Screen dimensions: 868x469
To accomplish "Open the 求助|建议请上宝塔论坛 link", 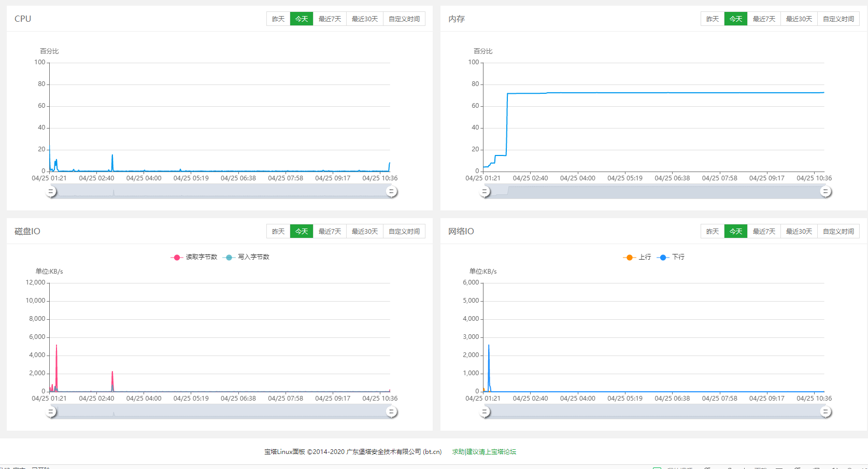I will [484, 452].
